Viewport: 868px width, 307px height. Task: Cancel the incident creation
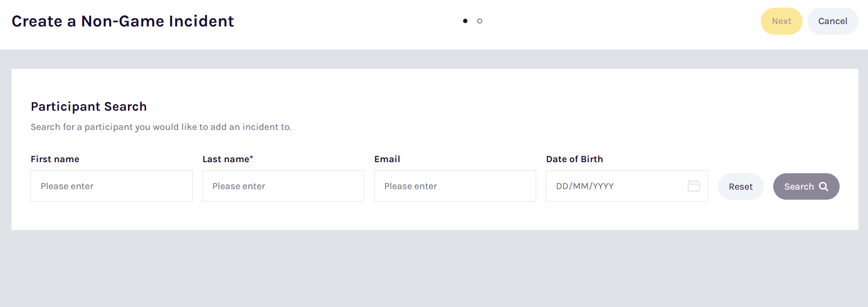coord(832,21)
